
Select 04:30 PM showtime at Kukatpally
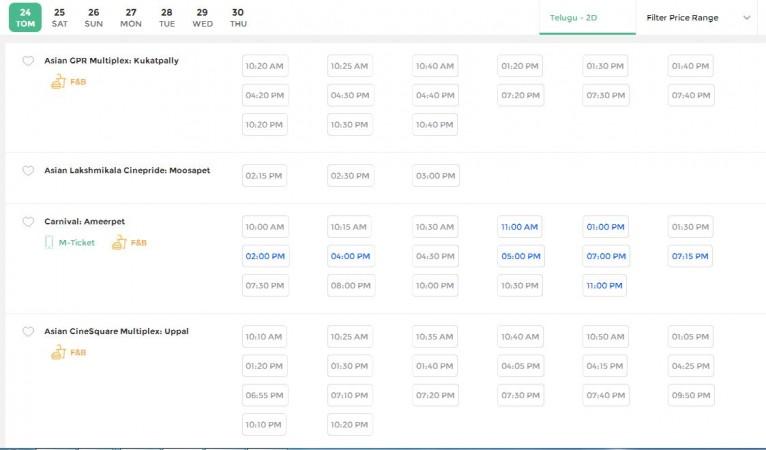(x=350, y=95)
